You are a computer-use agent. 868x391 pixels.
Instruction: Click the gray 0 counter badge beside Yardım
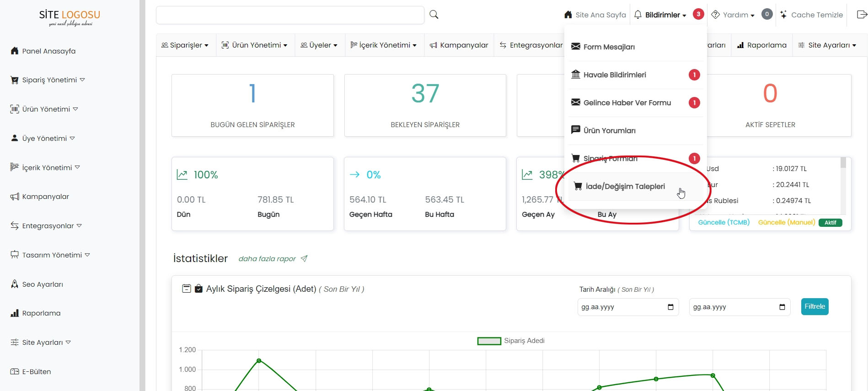tap(767, 14)
